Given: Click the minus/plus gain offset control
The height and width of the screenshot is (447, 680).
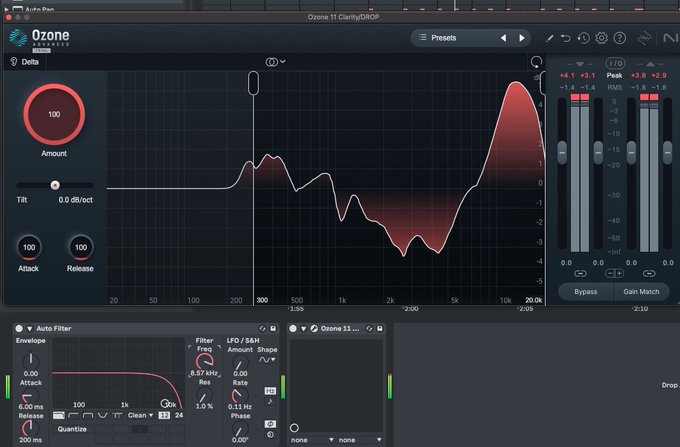Looking at the screenshot, I should (x=615, y=274).
